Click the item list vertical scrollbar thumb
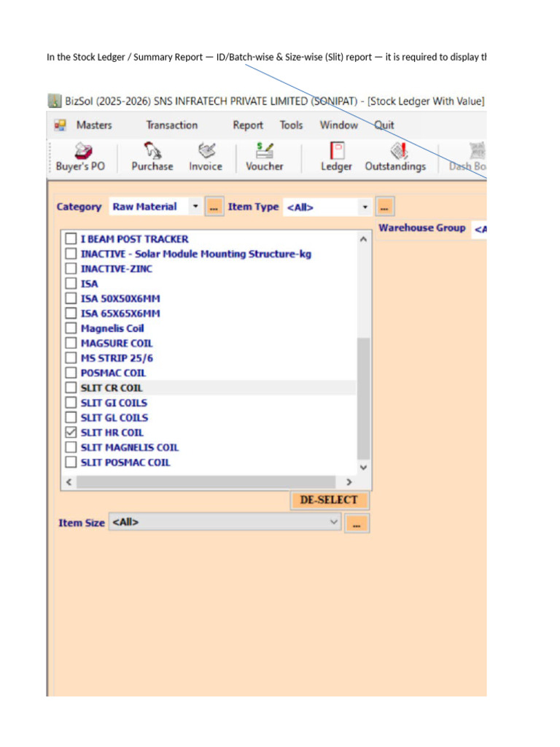The width and height of the screenshot is (560, 747). point(363,398)
